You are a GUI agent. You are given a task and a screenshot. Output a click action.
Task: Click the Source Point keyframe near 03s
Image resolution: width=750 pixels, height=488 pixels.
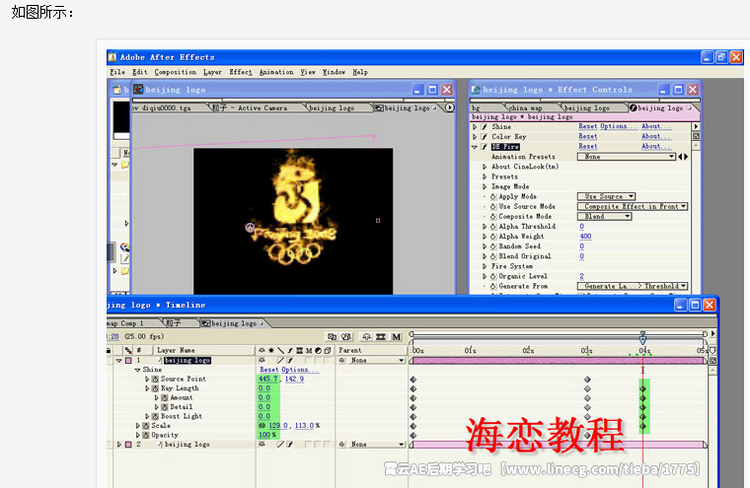[x=587, y=379]
